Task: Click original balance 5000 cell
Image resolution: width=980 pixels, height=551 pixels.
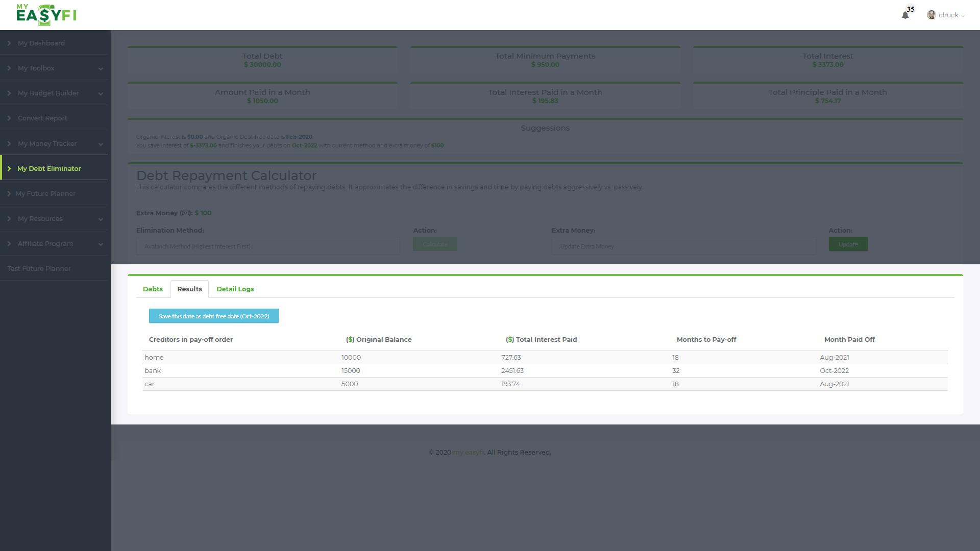Action: click(x=350, y=384)
